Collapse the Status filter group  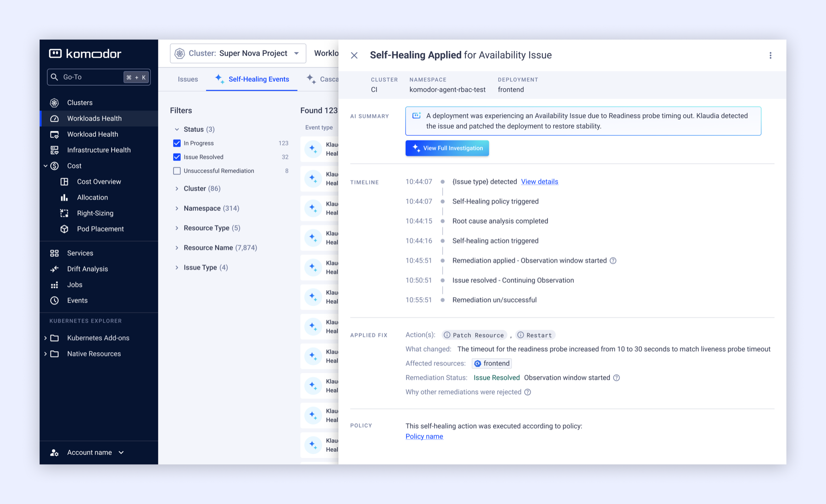[177, 129]
